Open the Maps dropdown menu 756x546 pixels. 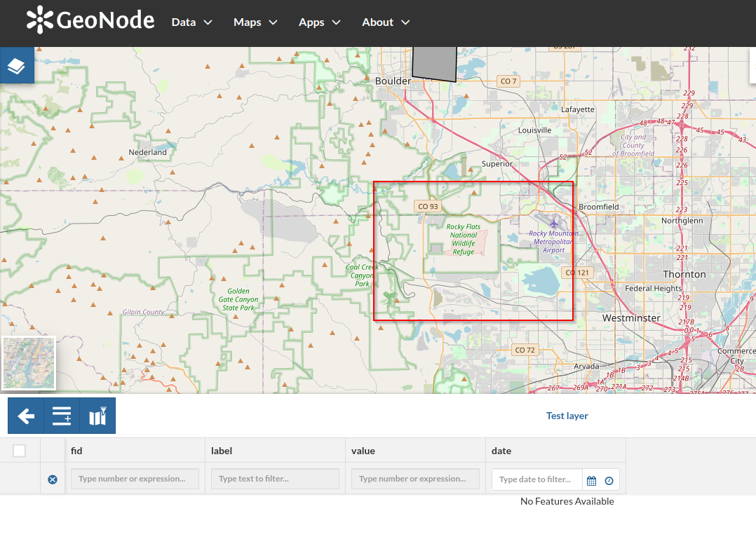(255, 22)
